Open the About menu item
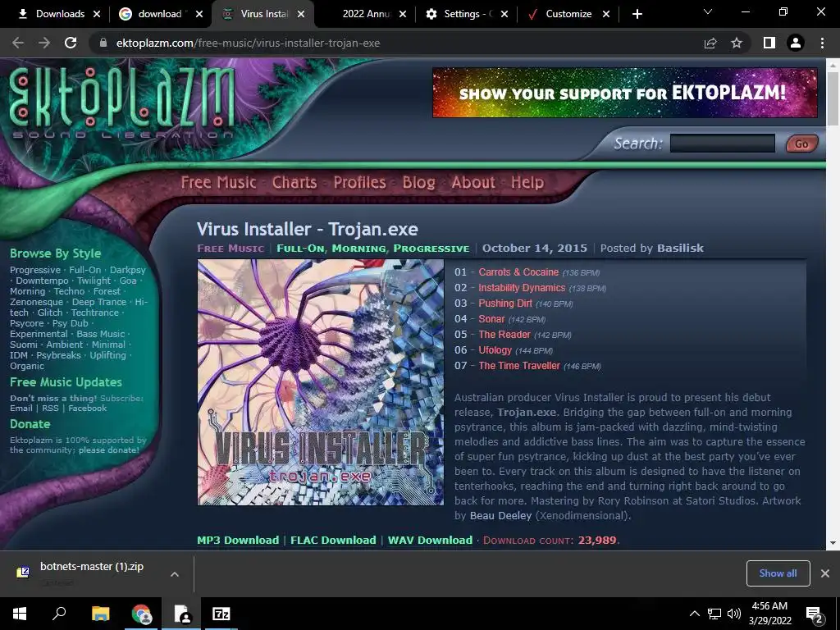Image resolution: width=840 pixels, height=630 pixels. [473, 182]
